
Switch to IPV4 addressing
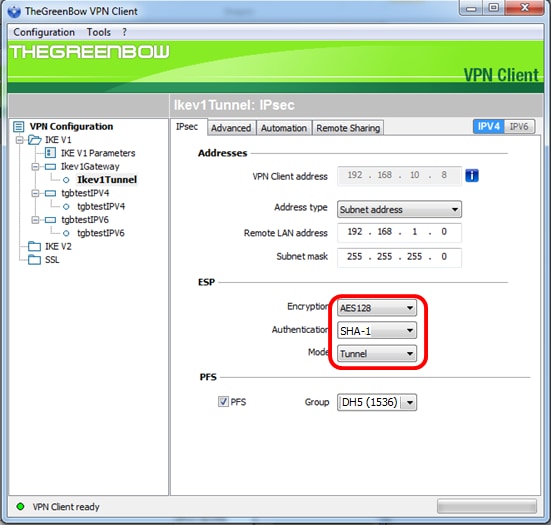[488, 126]
